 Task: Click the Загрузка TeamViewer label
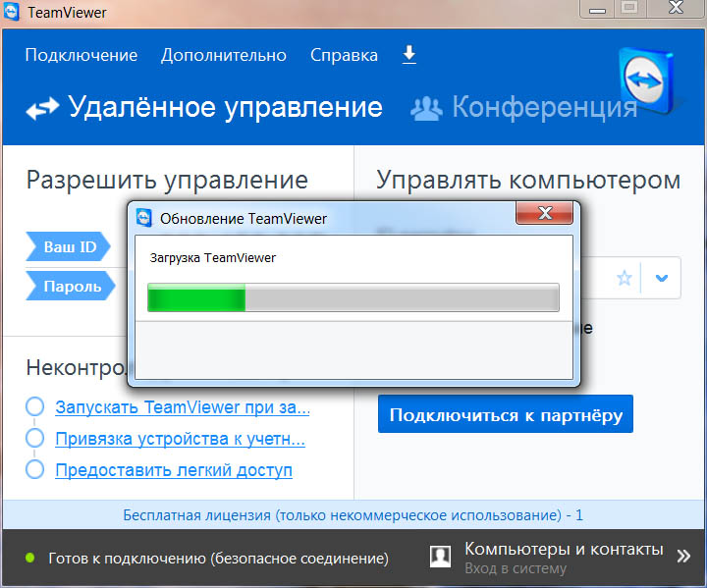click(x=212, y=258)
